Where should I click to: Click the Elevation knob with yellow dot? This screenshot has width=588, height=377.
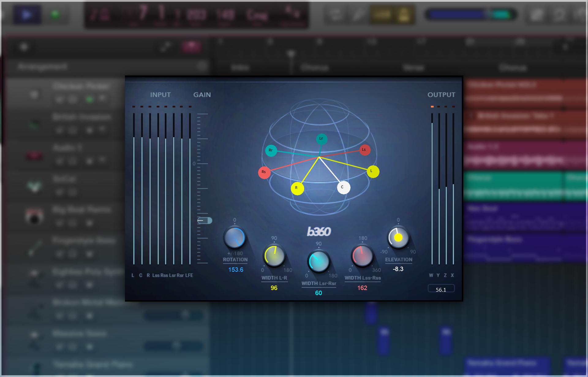coord(398,238)
